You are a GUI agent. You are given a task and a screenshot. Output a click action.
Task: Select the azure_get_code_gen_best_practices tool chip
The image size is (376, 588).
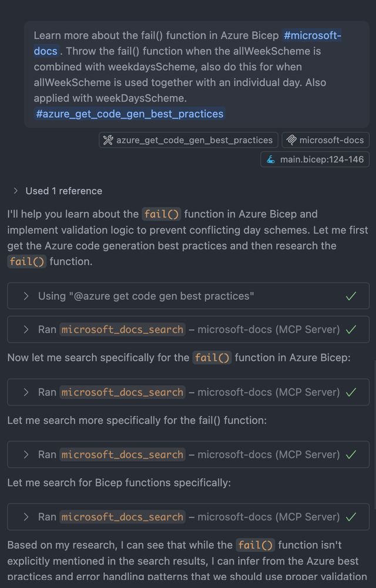coord(189,141)
